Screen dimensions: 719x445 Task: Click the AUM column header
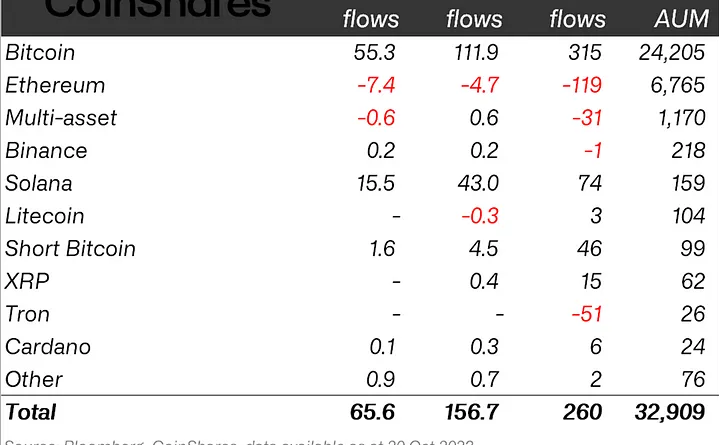[681, 19]
